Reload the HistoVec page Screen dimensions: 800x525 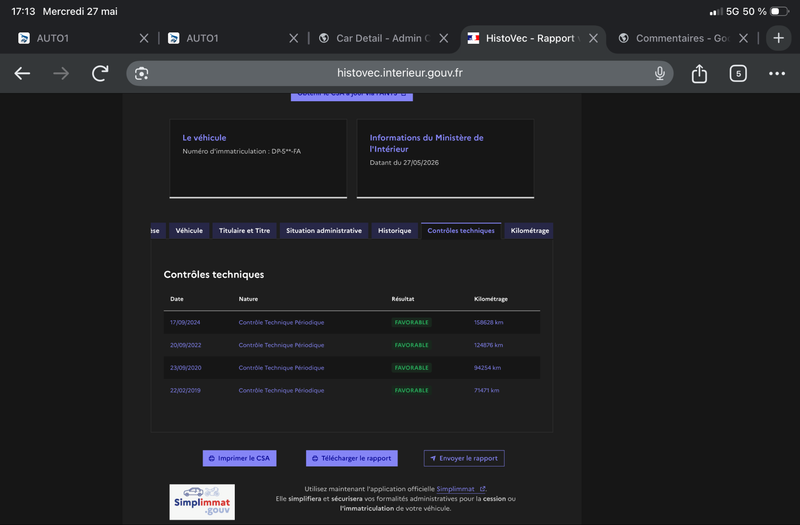tap(100, 73)
